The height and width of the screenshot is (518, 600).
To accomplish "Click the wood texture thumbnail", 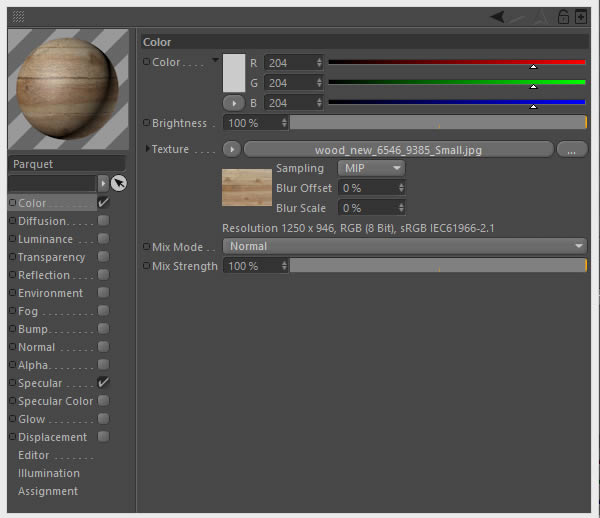I will point(247,188).
